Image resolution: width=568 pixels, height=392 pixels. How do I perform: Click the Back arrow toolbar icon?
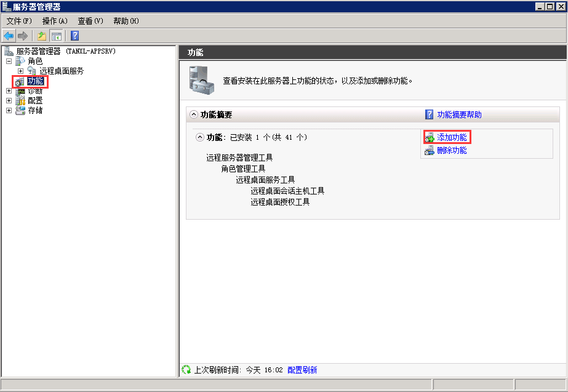pyautogui.click(x=9, y=36)
